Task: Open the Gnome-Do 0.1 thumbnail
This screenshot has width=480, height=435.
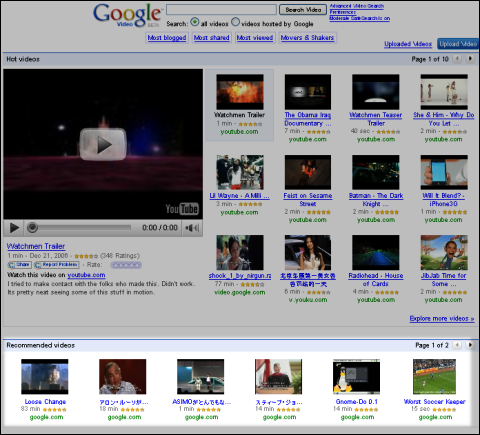Action: [356, 377]
